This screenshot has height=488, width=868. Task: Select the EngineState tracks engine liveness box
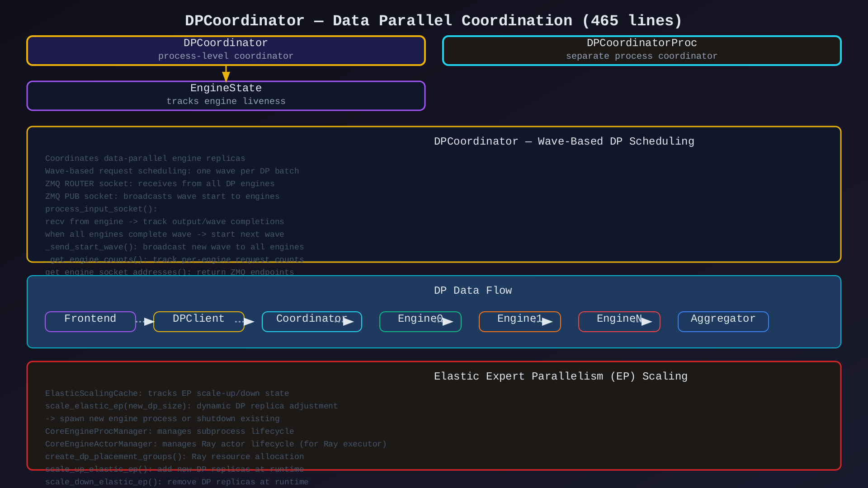[226, 95]
